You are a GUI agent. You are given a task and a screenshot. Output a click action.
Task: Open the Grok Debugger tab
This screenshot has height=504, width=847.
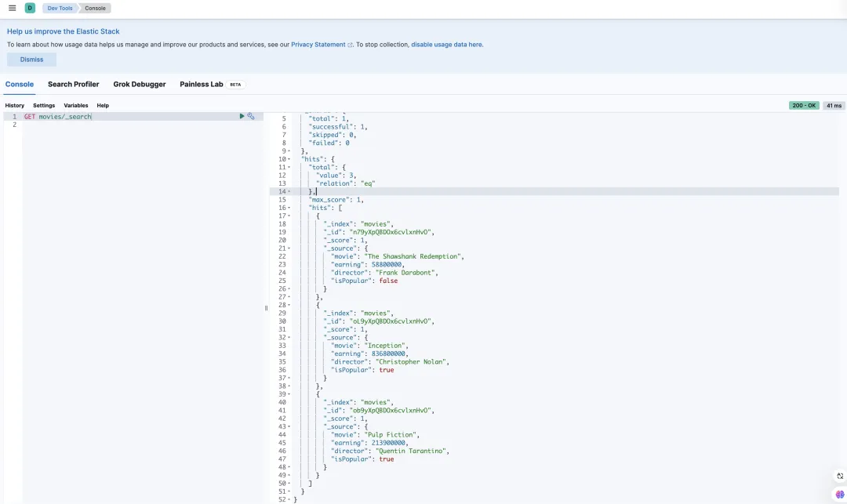[140, 84]
